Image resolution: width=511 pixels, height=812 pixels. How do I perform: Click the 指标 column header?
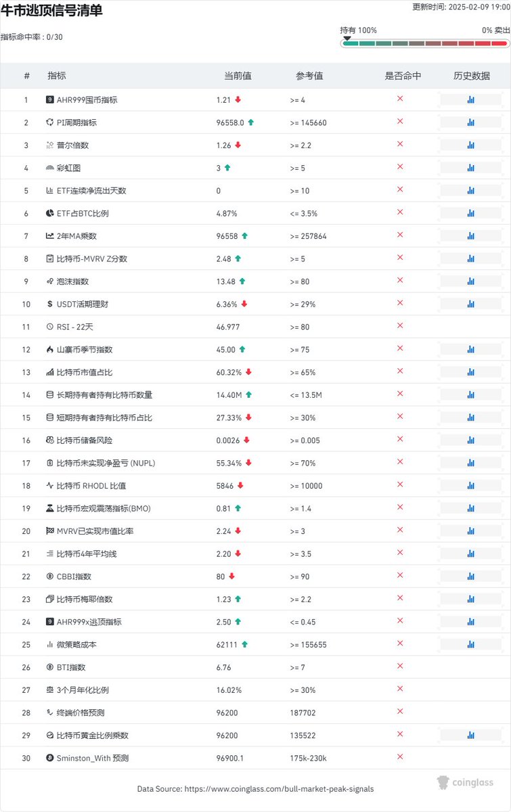[57, 76]
